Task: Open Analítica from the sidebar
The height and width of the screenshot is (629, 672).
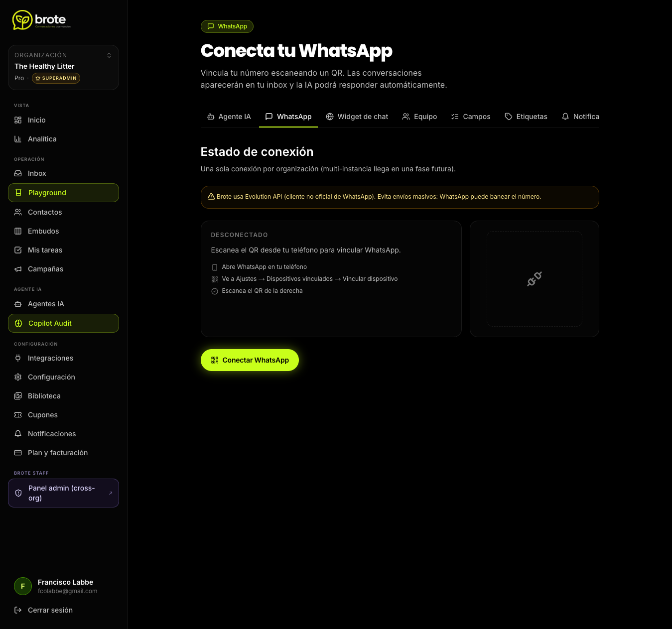Action: tap(63, 139)
